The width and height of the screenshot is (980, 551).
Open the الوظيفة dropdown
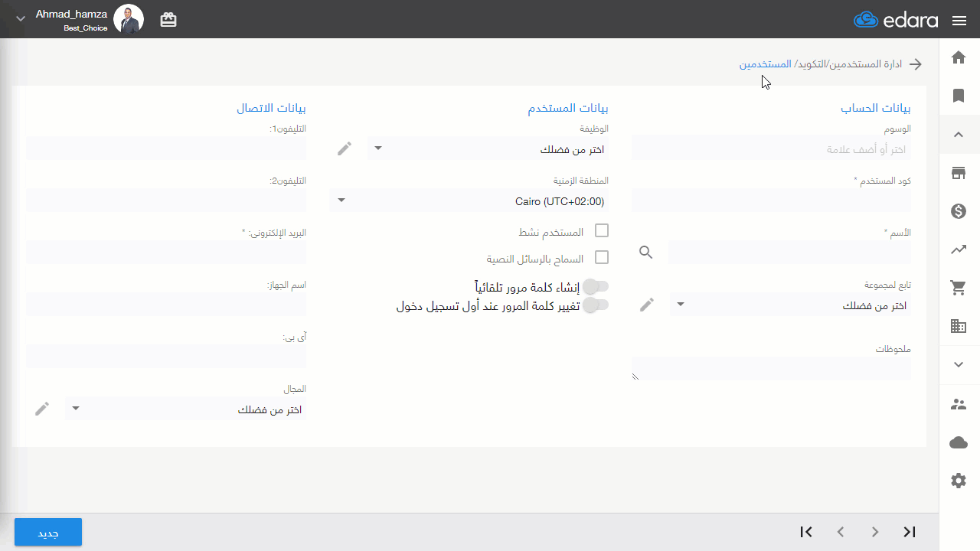tap(488, 148)
